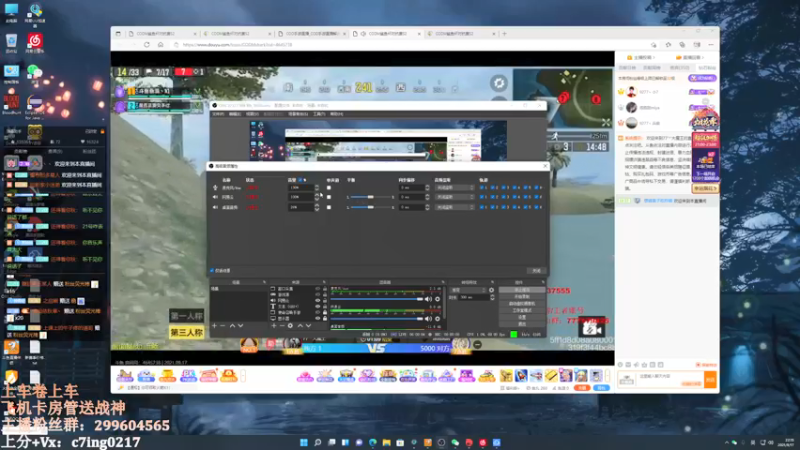This screenshot has height=450, width=800.
Task: Open the browser's three-dot settings menu
Action: coord(711,45)
